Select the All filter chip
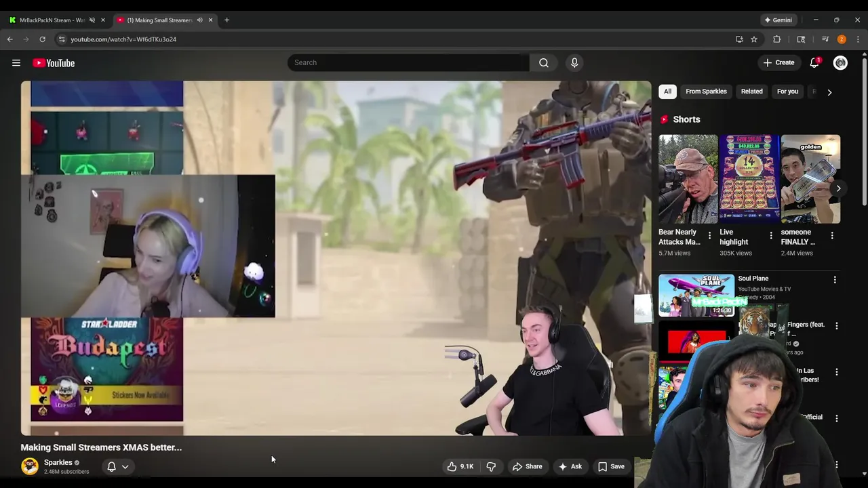 (x=668, y=91)
